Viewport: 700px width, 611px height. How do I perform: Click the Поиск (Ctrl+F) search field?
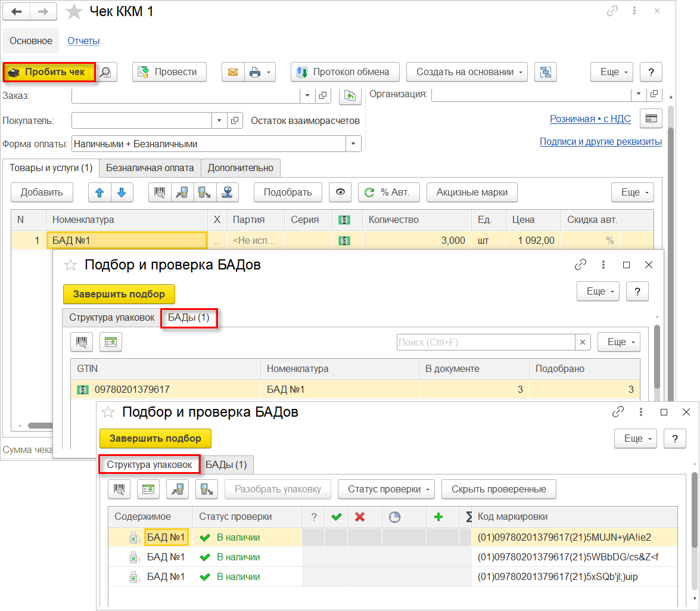pos(486,343)
